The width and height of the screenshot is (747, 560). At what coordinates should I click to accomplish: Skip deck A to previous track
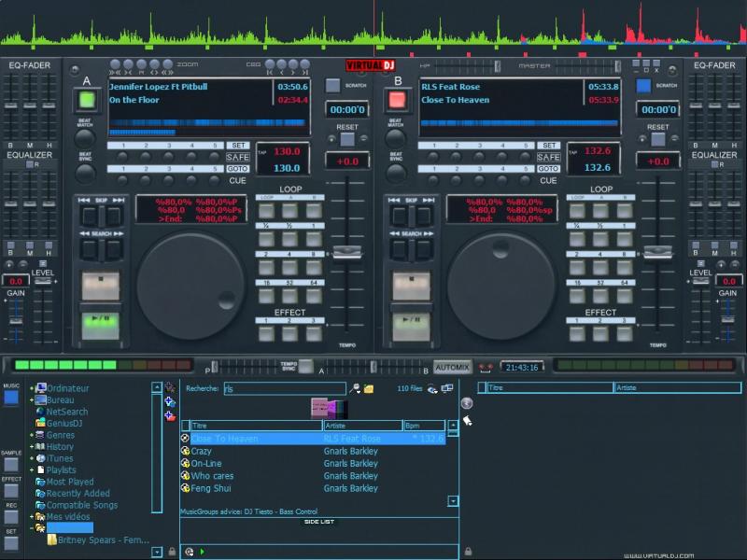point(90,217)
